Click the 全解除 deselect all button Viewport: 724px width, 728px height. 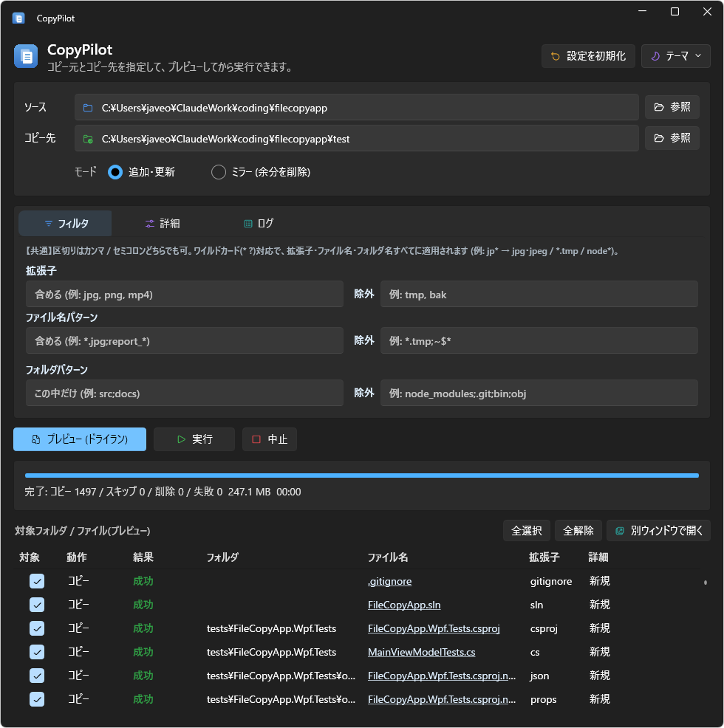[x=578, y=531]
